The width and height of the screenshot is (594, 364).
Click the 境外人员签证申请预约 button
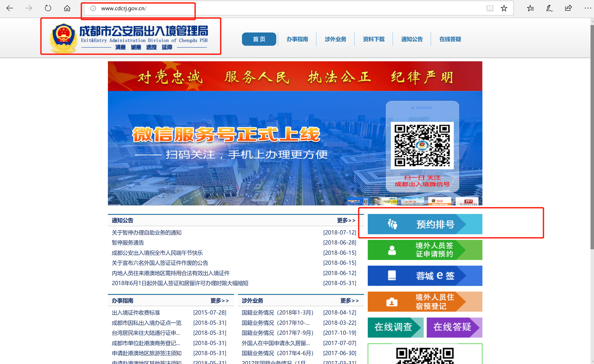click(425, 250)
